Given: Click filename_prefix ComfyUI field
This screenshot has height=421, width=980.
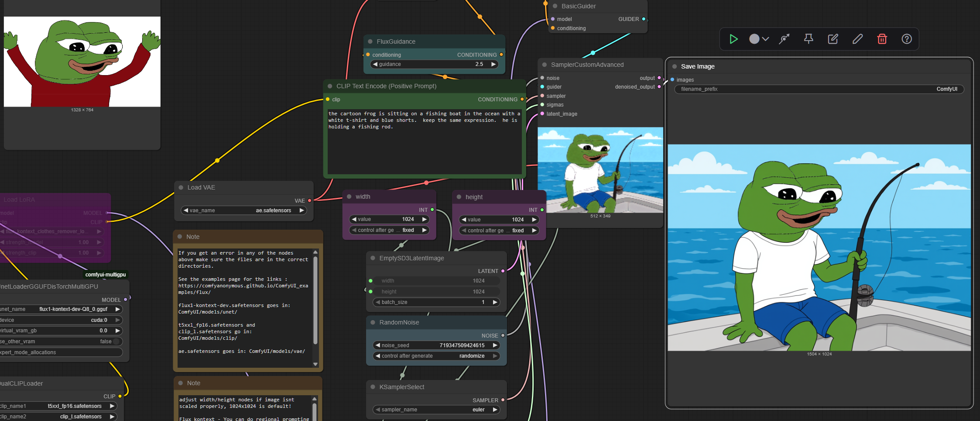Looking at the screenshot, I should (x=819, y=89).
